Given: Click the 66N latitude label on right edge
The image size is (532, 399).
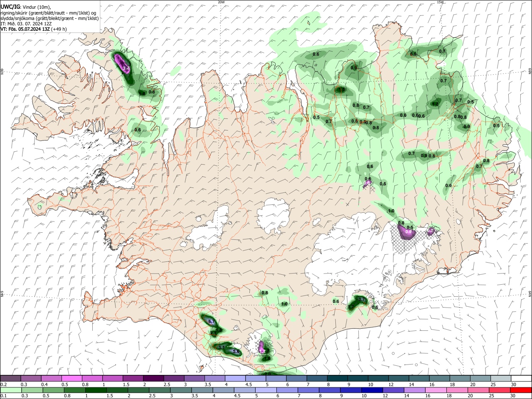Looking at the screenshot, I should click(x=530, y=71).
